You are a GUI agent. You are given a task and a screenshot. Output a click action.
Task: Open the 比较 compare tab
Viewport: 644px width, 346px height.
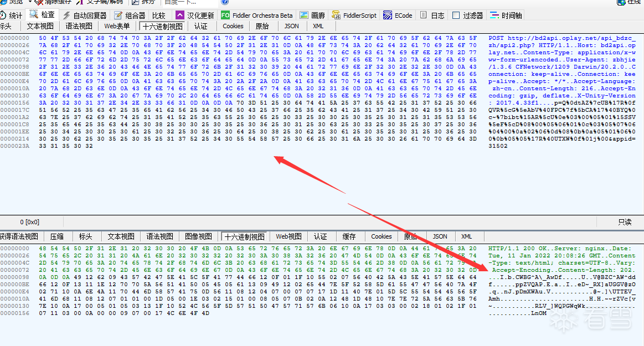159,16
